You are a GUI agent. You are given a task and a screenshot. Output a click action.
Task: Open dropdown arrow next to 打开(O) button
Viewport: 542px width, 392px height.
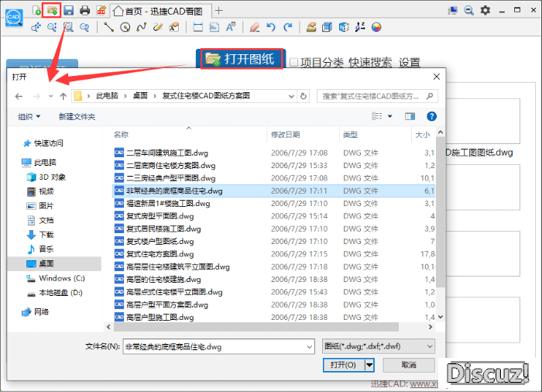point(369,365)
